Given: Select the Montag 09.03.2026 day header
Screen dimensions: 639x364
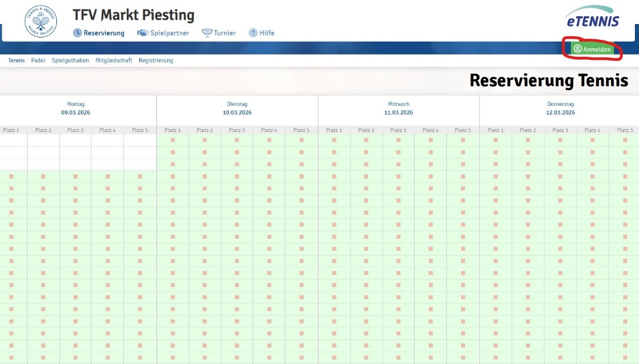Looking at the screenshot, I should (76, 109).
